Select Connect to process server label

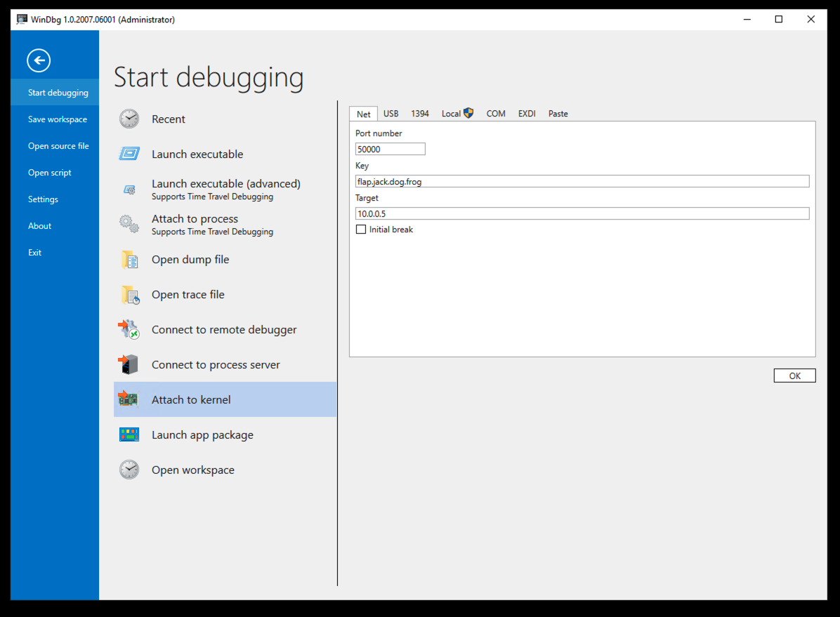pyautogui.click(x=216, y=365)
